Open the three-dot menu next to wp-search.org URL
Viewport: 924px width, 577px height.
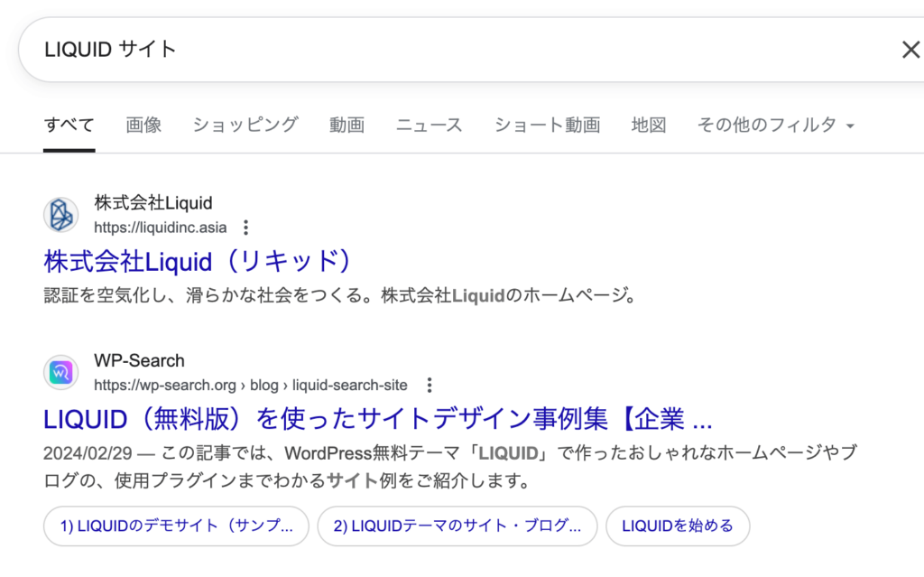pos(430,386)
